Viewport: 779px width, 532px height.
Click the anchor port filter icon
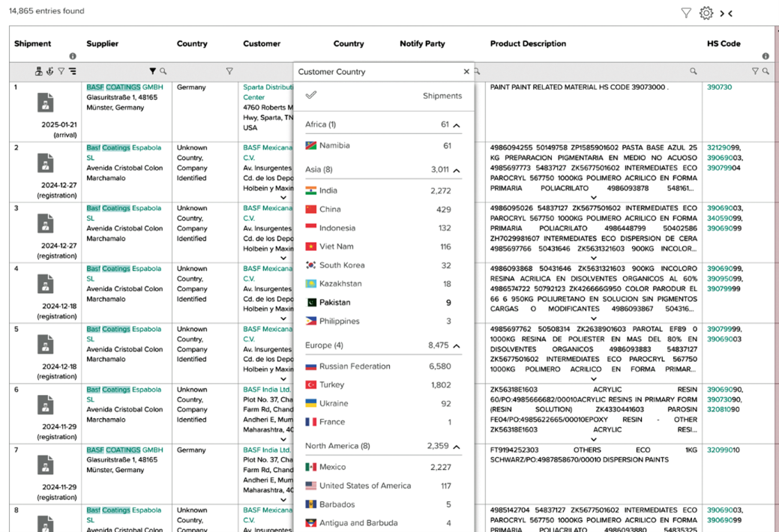[49, 71]
